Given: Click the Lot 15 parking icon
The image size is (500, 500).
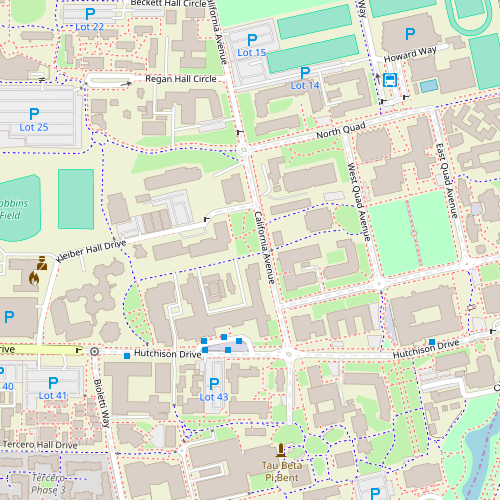Looking at the screenshot, I should click(x=252, y=40).
